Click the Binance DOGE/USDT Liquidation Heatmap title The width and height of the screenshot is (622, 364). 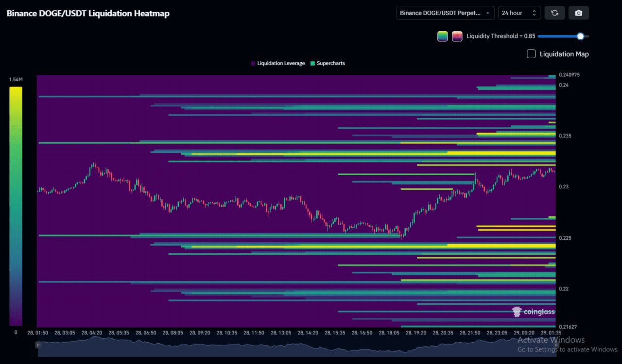point(88,14)
